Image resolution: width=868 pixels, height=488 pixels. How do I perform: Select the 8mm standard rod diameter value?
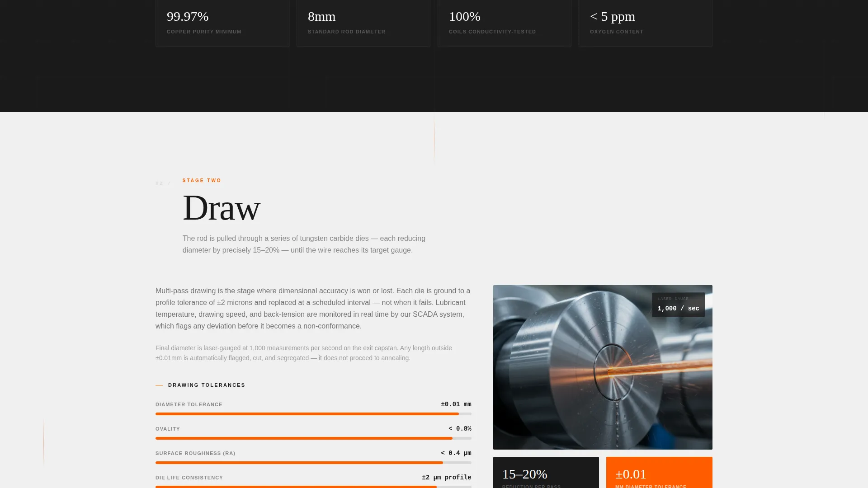tap(321, 17)
